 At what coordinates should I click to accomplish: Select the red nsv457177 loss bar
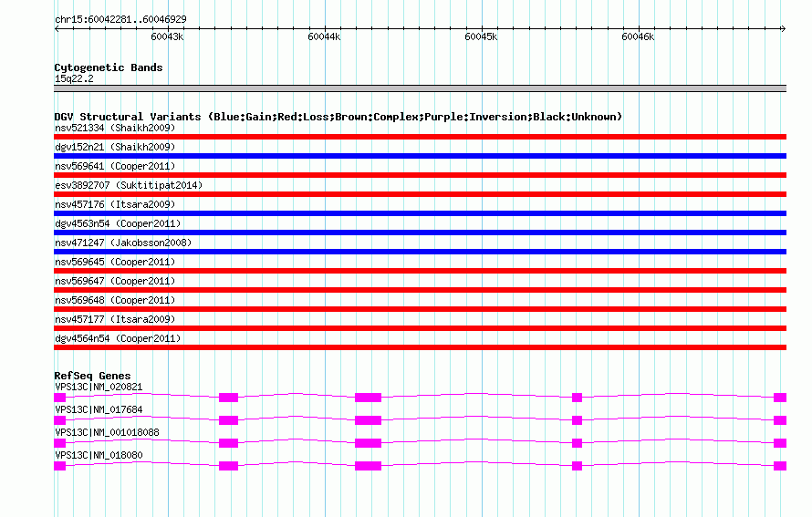click(420, 328)
